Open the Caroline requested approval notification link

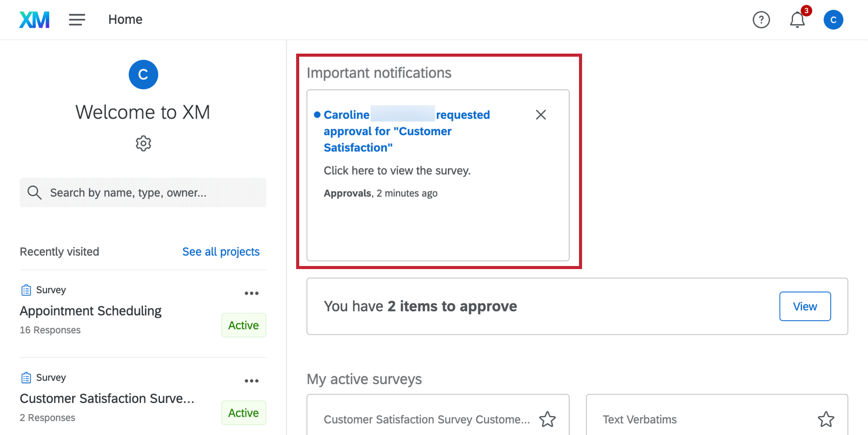click(x=387, y=131)
